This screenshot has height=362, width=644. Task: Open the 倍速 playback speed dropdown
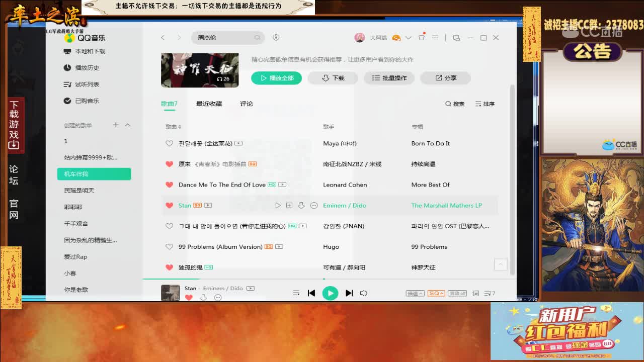pos(415,293)
